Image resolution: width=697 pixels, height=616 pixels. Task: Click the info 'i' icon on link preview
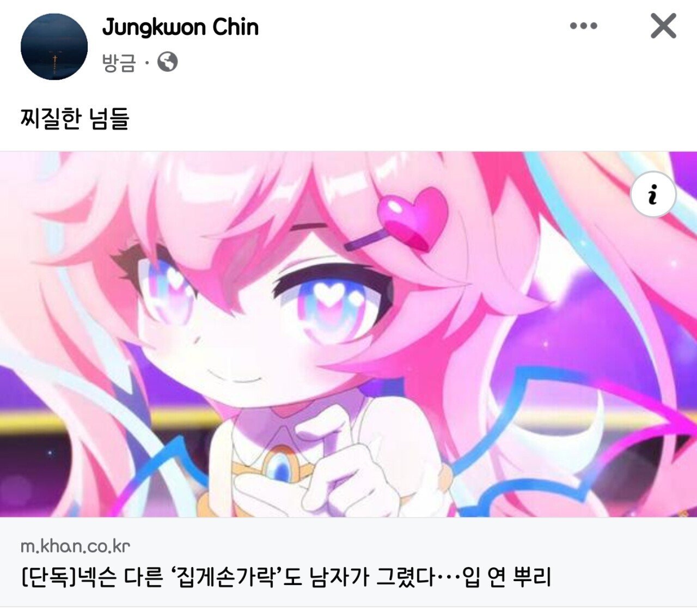653,194
